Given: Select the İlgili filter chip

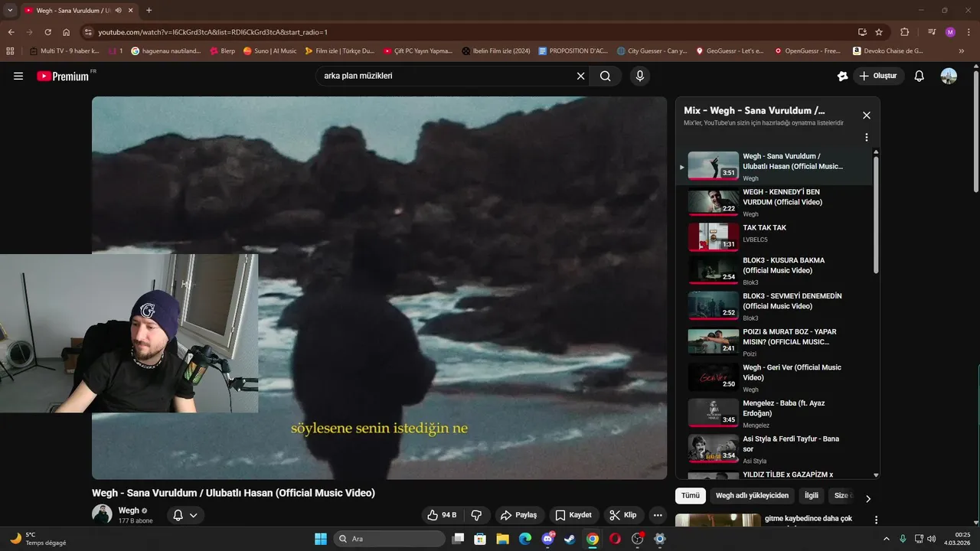Looking at the screenshot, I should coord(812,496).
